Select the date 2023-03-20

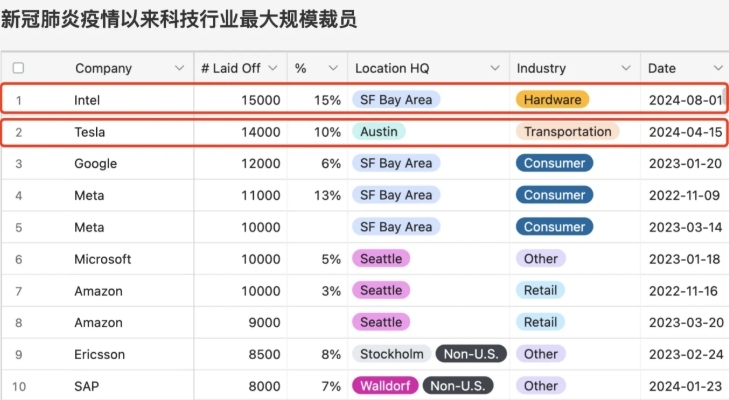coord(686,322)
